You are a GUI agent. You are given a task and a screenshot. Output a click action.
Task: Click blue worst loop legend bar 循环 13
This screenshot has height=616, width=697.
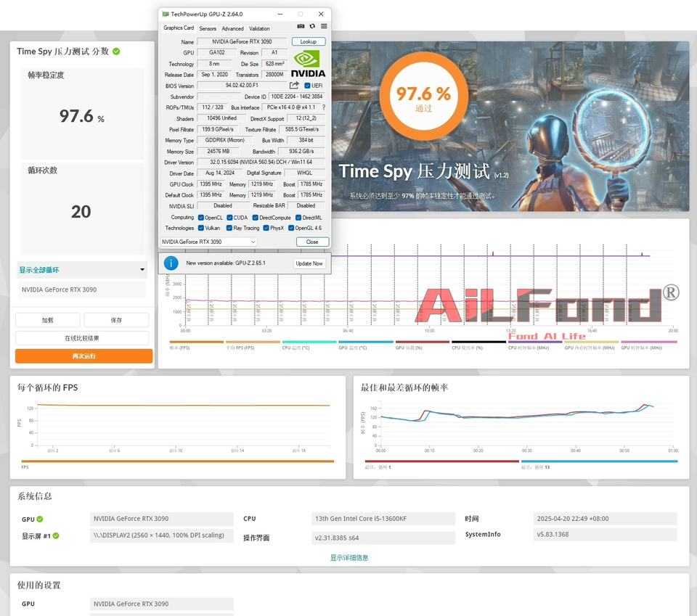tap(599, 461)
